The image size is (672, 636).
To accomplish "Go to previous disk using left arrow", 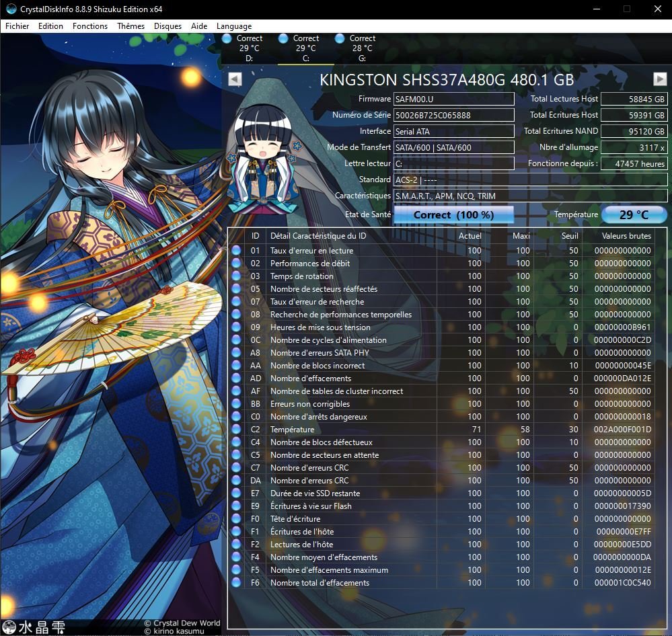I will [x=235, y=79].
